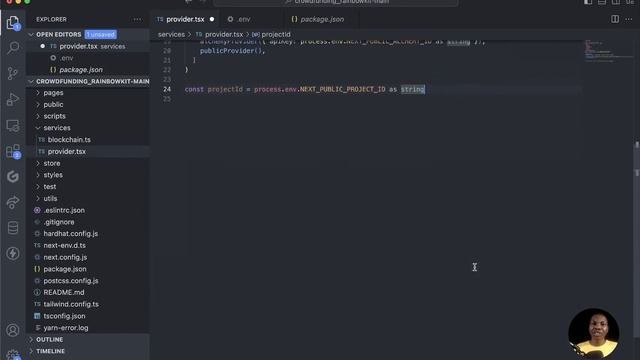Viewport: 640px width, 360px height.
Task: Expand the Timeline section
Action: (50, 351)
